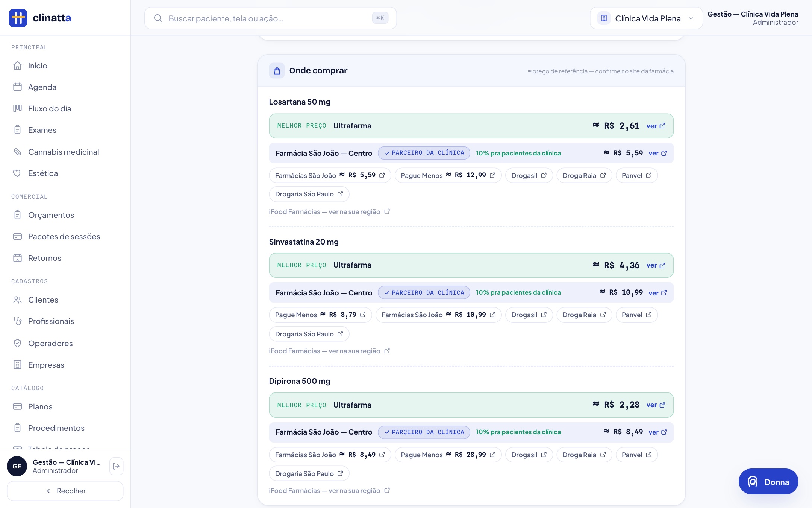Click the Operadores shield icon
Viewport: 812px width, 508px height.
pyautogui.click(x=17, y=344)
